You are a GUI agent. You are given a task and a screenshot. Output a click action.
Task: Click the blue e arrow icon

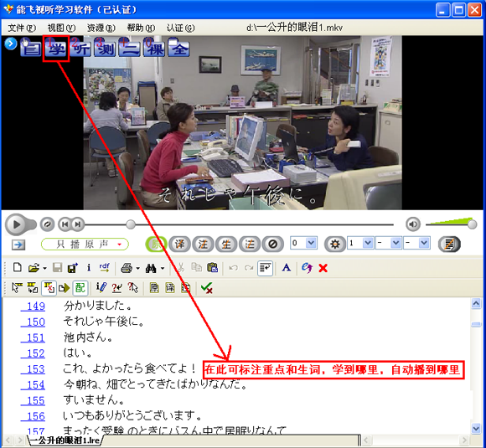point(307,268)
